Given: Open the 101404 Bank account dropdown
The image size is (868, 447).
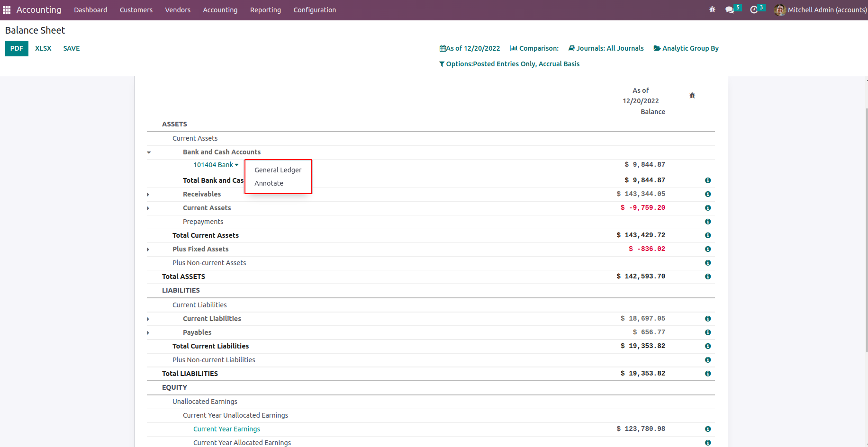Looking at the screenshot, I should coord(216,165).
